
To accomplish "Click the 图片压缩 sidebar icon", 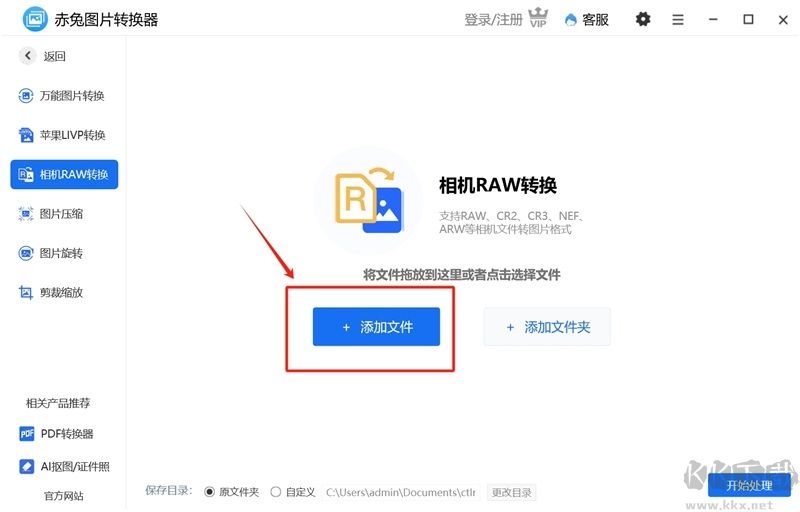I will [26, 214].
